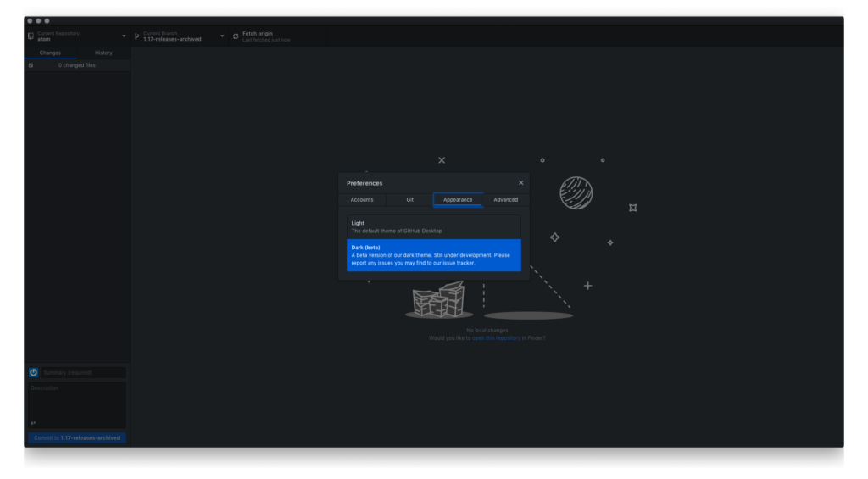Click the fetch origin sync icon
This screenshot has height=479, width=868.
point(236,36)
